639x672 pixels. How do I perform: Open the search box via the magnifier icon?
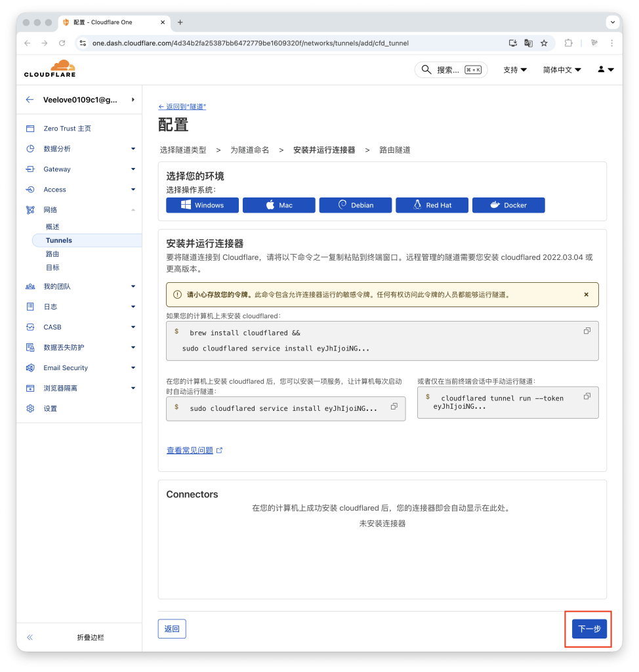pos(426,70)
